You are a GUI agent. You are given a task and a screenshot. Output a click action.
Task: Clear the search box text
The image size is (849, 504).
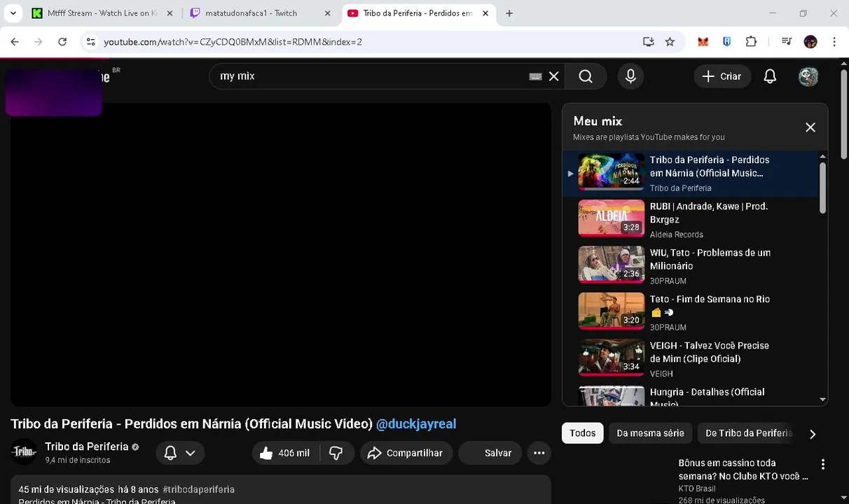tap(554, 76)
